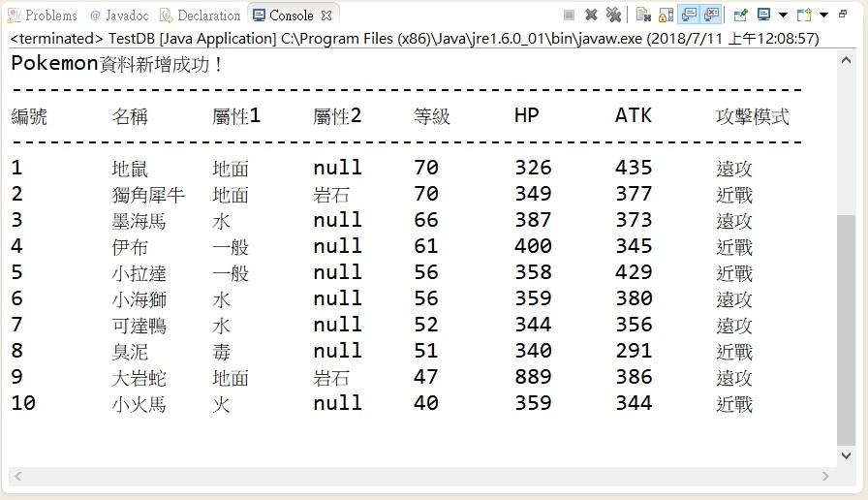The width and height of the screenshot is (868, 500).
Task: Click the level value '47'
Action: tap(425, 377)
